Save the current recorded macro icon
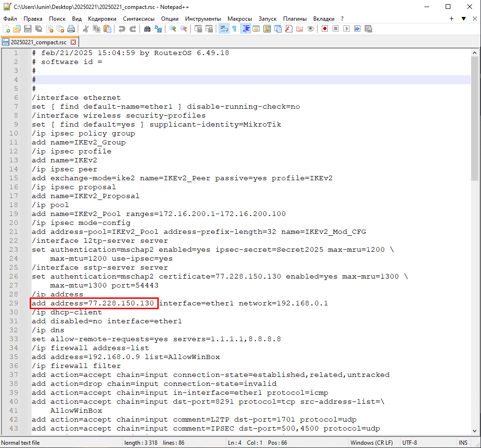 point(368,29)
